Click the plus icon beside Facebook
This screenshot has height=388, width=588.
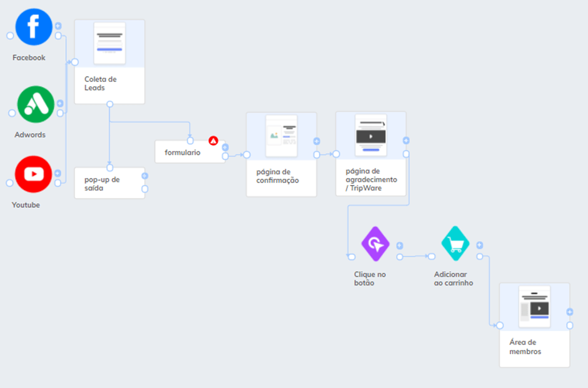tap(58, 26)
